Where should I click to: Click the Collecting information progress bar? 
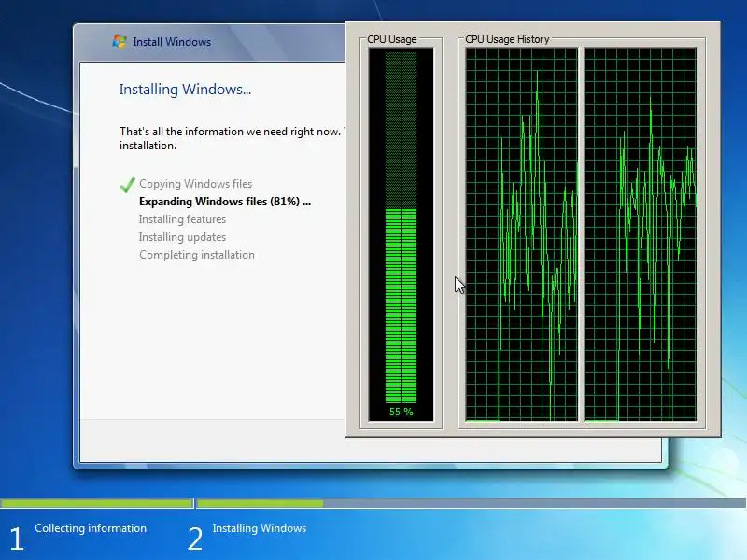[x=97, y=503]
